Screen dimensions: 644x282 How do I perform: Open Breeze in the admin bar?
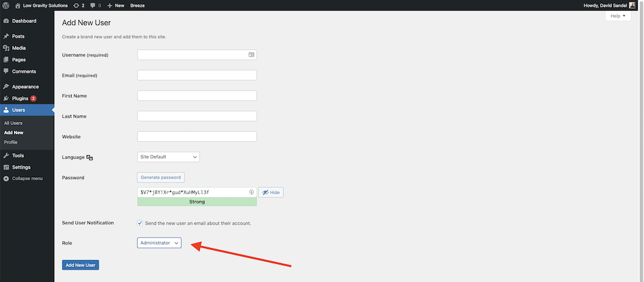[137, 6]
